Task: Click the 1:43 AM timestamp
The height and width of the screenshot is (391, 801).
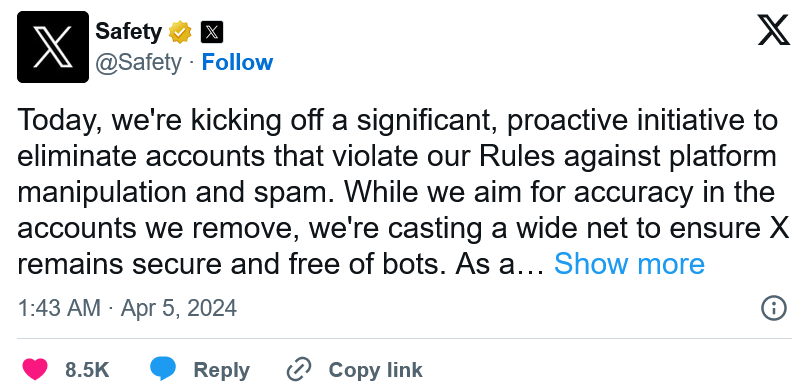Action: pyautogui.click(x=59, y=308)
